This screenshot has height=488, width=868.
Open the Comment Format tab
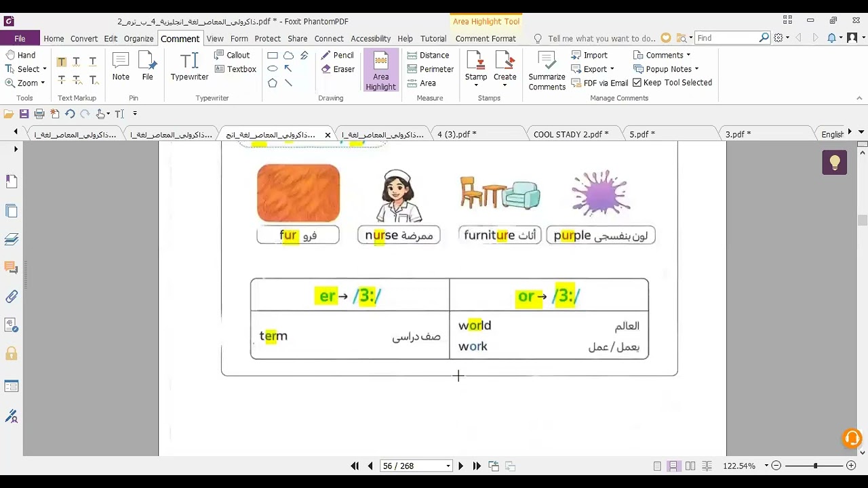(486, 39)
